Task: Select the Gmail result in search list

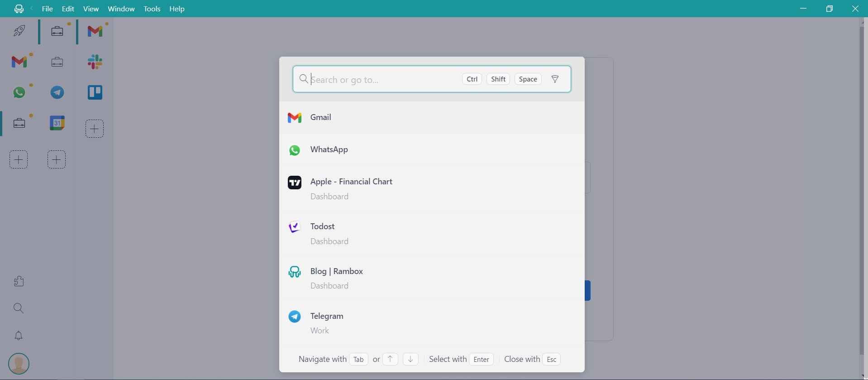Action: (x=432, y=118)
